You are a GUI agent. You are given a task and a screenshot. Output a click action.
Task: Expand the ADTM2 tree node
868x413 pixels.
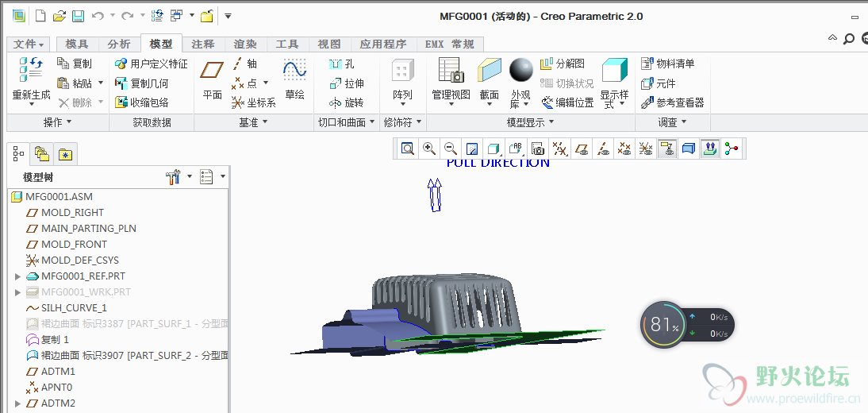click(x=17, y=403)
